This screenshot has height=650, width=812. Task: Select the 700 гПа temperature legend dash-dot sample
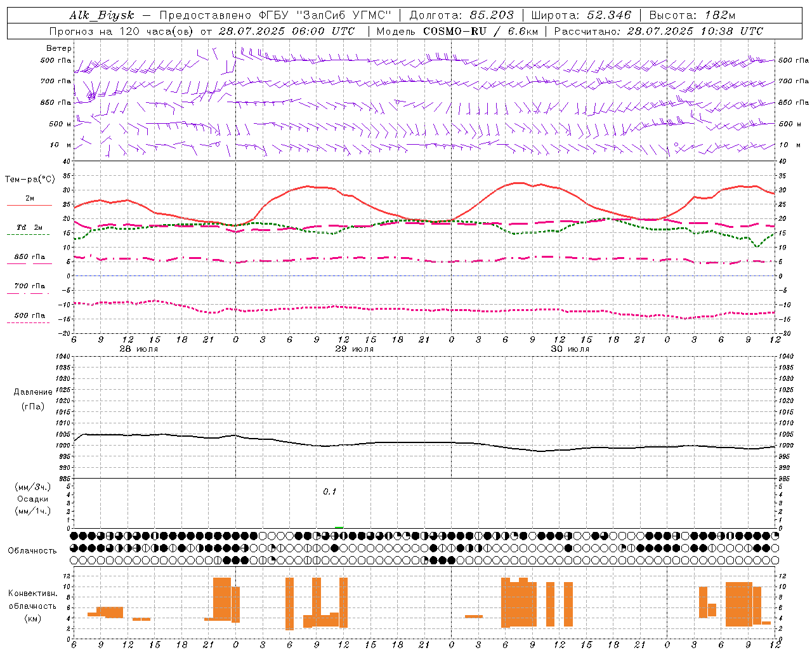pos(28,293)
